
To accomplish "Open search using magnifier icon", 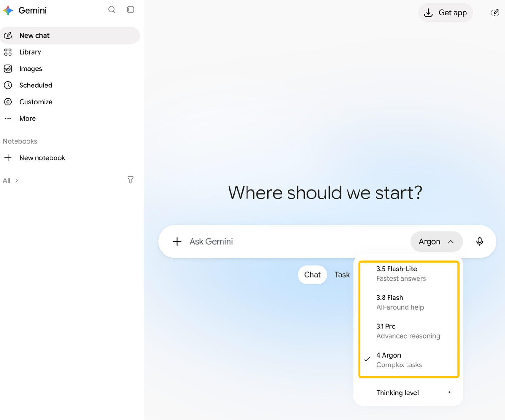I will [x=112, y=10].
